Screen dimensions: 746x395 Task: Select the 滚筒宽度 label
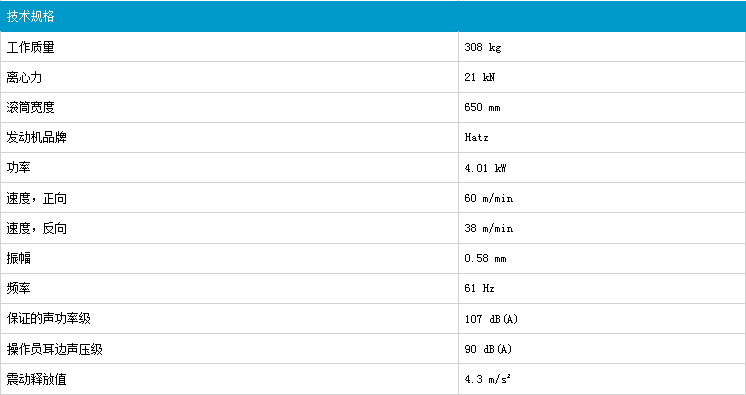[30, 107]
